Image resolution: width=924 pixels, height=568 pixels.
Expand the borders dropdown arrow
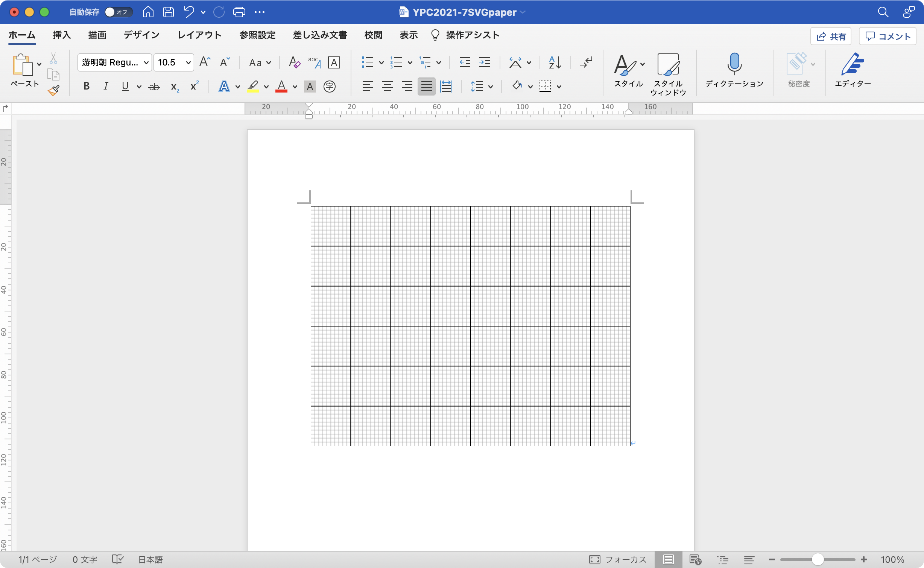click(559, 87)
